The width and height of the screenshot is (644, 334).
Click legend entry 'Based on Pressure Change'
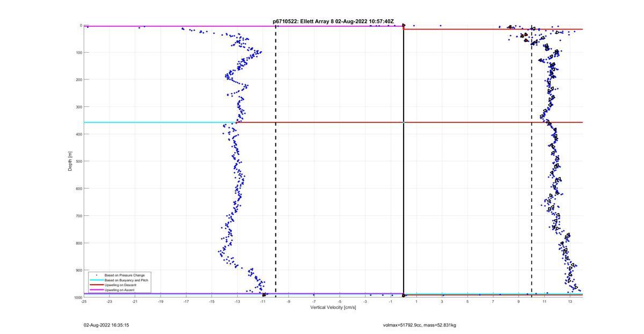point(125,275)
